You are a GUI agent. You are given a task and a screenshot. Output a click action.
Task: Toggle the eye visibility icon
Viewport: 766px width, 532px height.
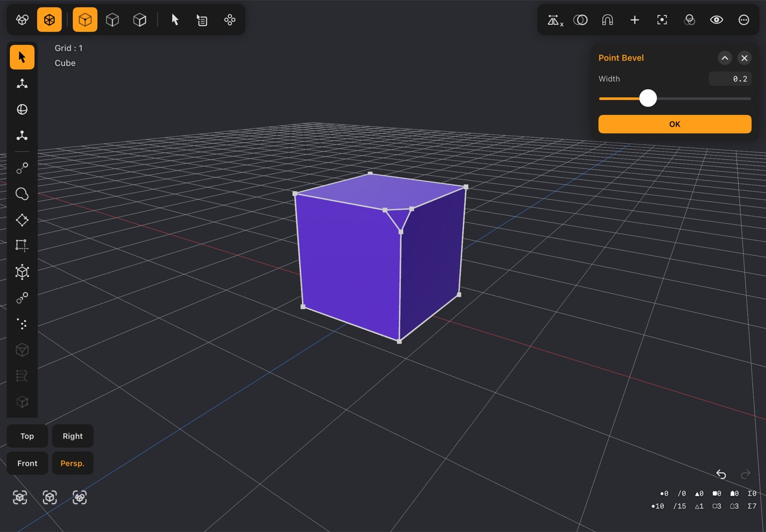(716, 20)
